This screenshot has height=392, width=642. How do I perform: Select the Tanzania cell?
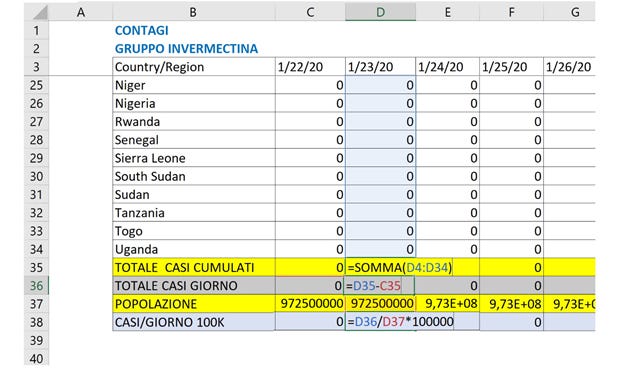click(194, 213)
